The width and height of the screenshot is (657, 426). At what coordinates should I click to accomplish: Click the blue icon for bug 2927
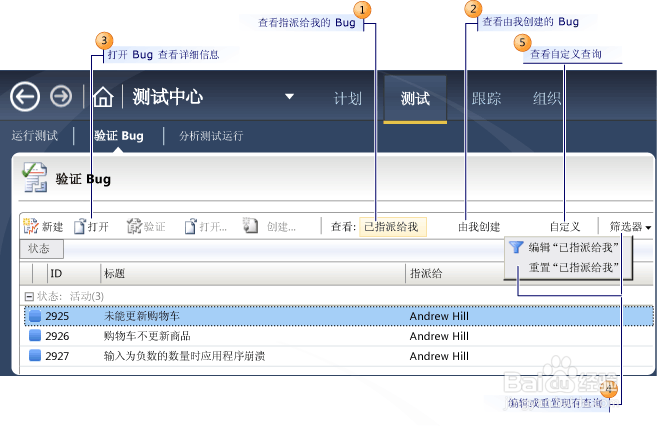[35, 356]
